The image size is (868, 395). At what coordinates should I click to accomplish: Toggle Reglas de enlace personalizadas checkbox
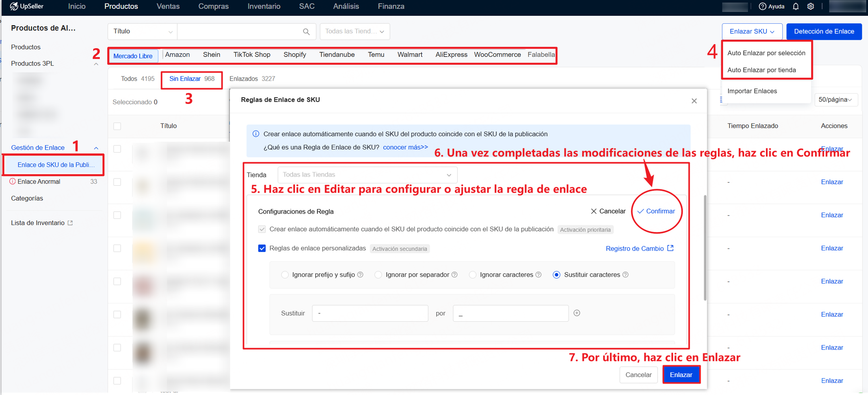coord(261,248)
